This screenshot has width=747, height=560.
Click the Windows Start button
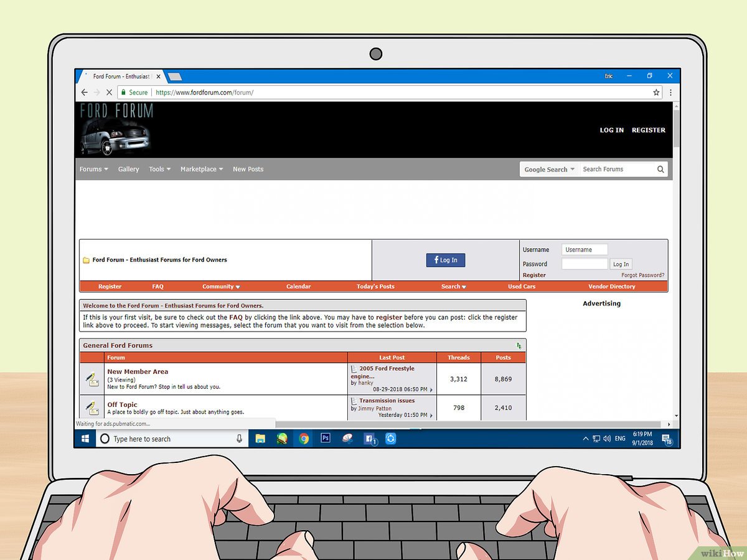click(85, 439)
